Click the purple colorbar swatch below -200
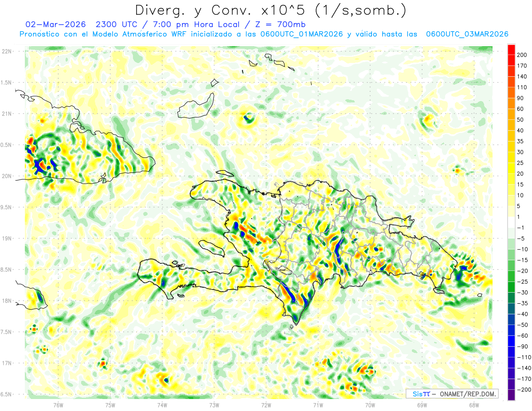This screenshot has height=411, width=532. pos(511,395)
